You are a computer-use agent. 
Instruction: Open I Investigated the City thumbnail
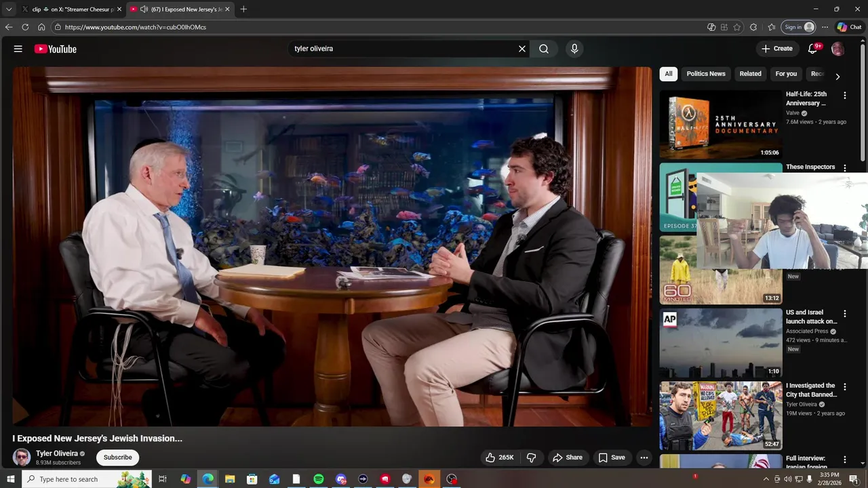click(x=721, y=415)
